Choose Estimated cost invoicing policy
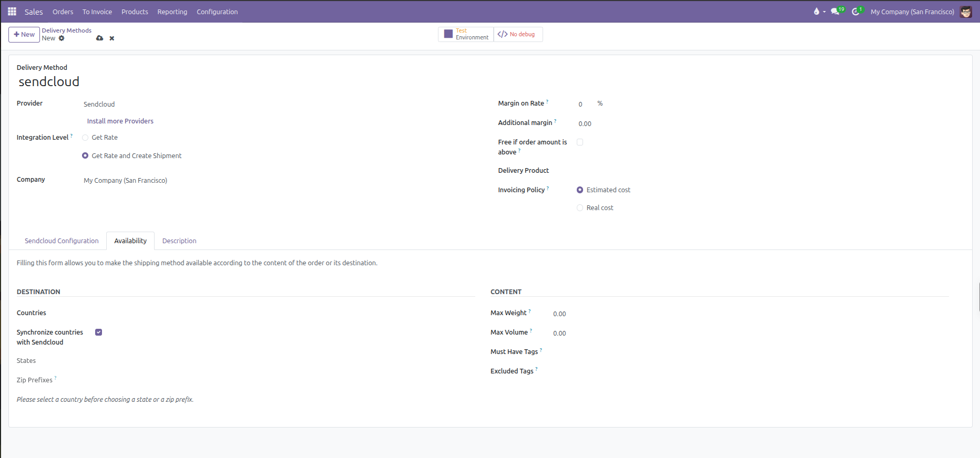980x458 pixels. coord(580,190)
